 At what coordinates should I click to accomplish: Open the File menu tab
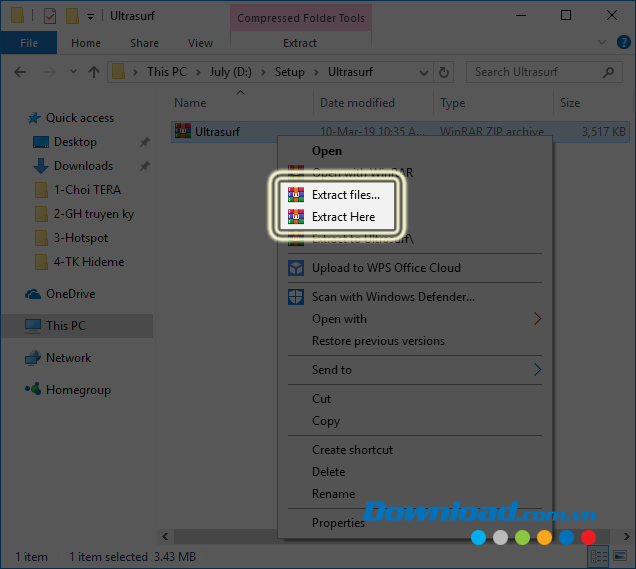point(29,43)
